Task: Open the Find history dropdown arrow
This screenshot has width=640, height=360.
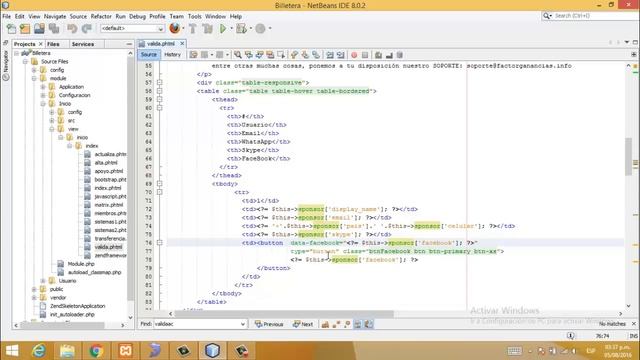Action: tap(242, 324)
